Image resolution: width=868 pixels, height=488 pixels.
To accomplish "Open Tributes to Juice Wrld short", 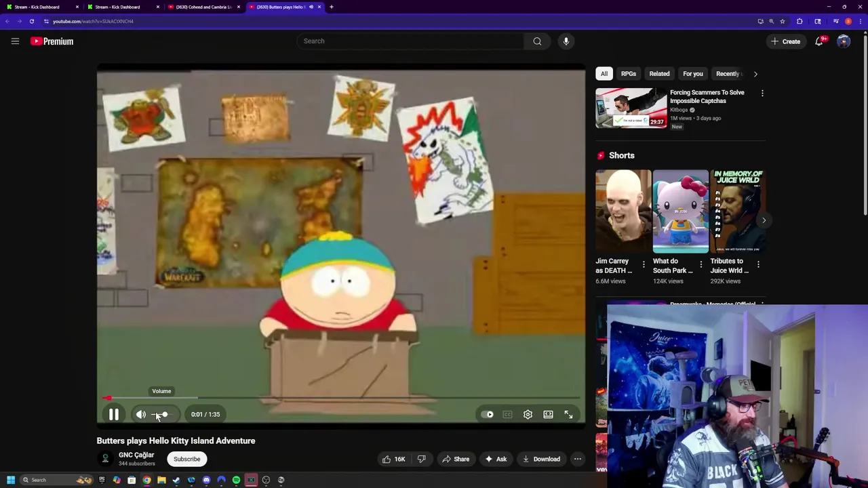I will click(x=737, y=211).
